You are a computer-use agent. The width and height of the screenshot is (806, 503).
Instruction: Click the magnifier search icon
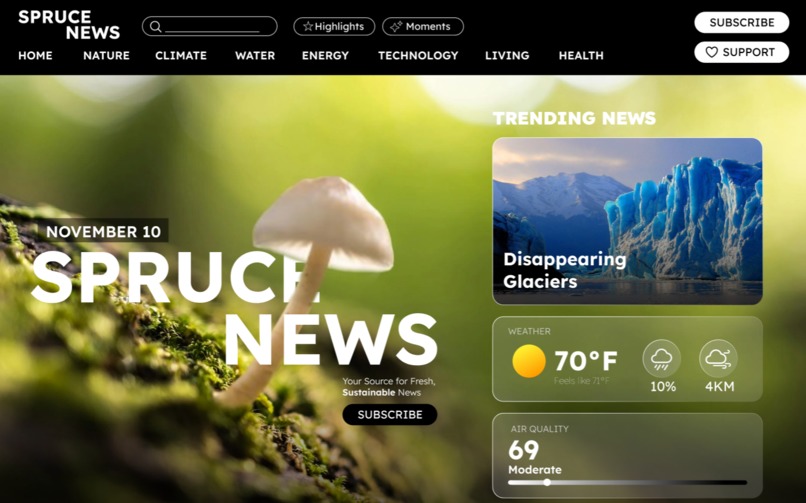(x=156, y=27)
